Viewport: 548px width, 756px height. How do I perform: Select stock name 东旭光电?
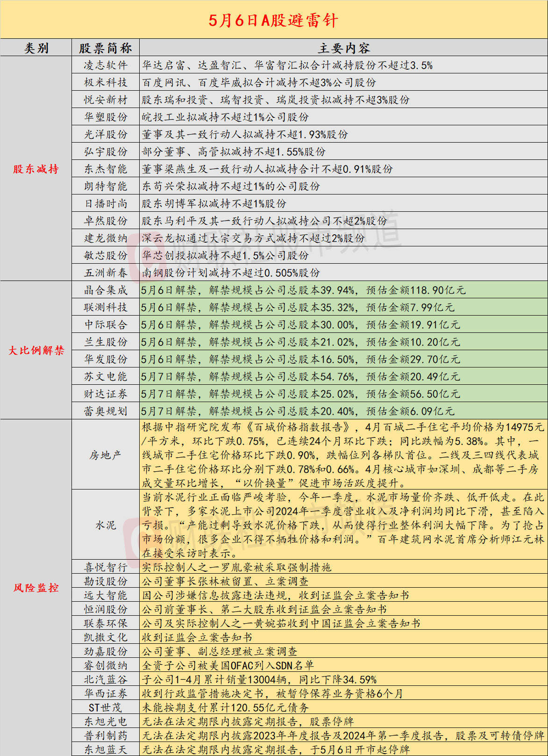coord(106,722)
